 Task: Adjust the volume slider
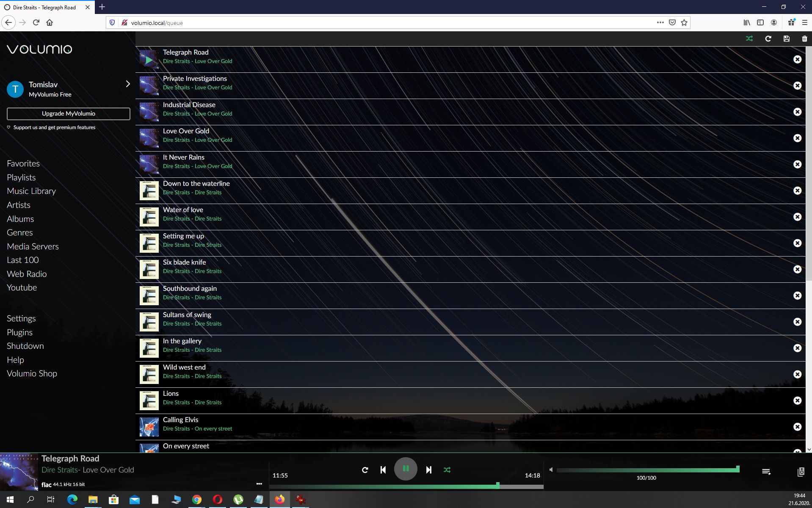coord(648,469)
